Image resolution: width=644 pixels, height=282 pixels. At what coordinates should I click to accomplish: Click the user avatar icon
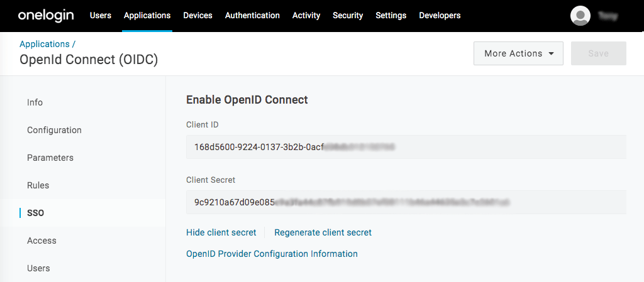pos(580,16)
